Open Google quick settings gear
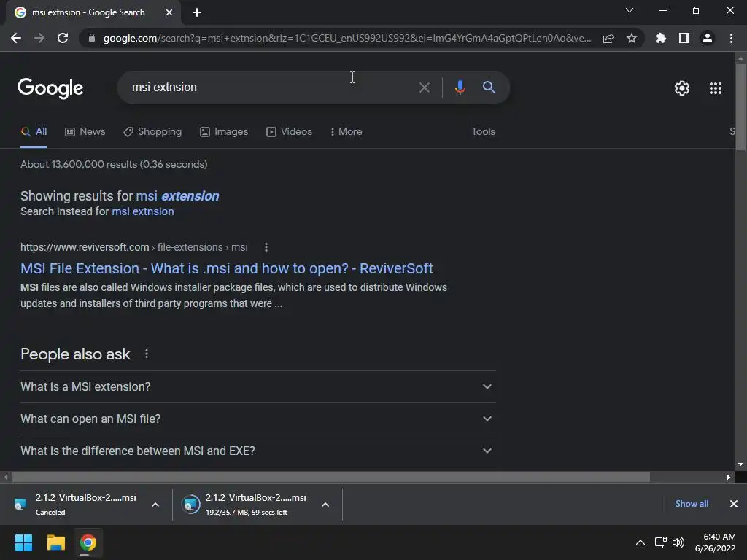747x560 pixels. [682, 88]
